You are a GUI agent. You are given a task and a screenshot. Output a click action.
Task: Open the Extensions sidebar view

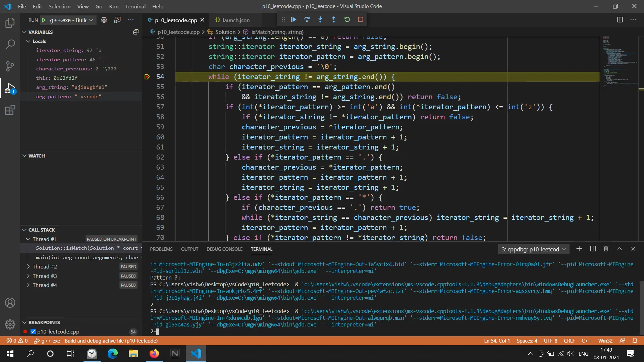pyautogui.click(x=10, y=110)
